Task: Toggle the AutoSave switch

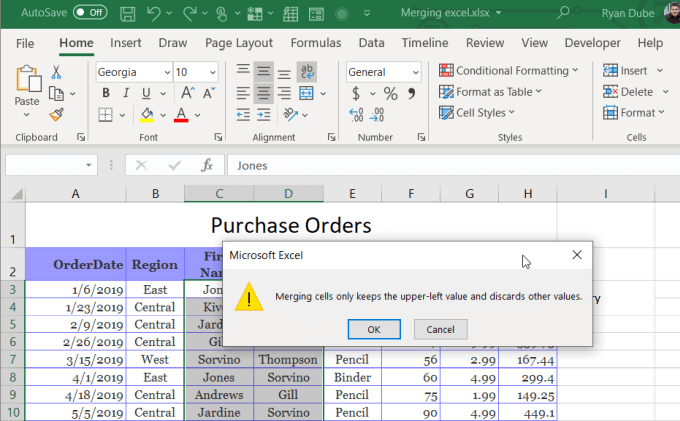Action: 90,14
